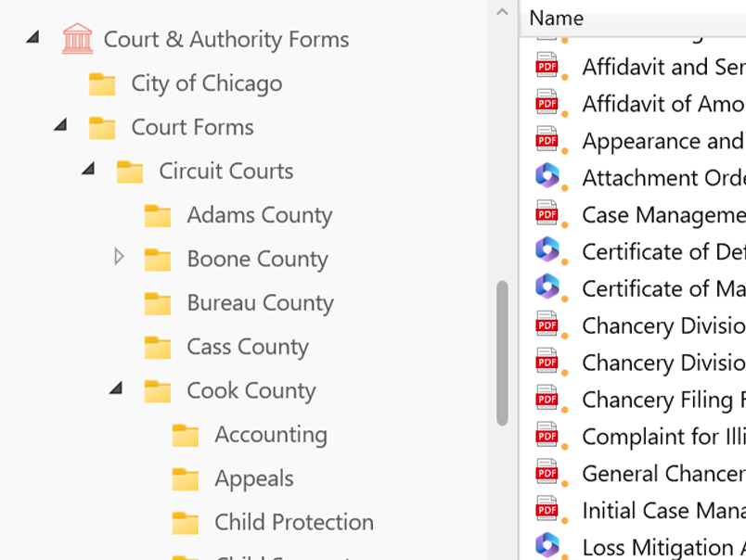Click the PDF icon for Chancery Filing
Image resolution: width=746 pixels, height=560 pixels.
tap(547, 399)
